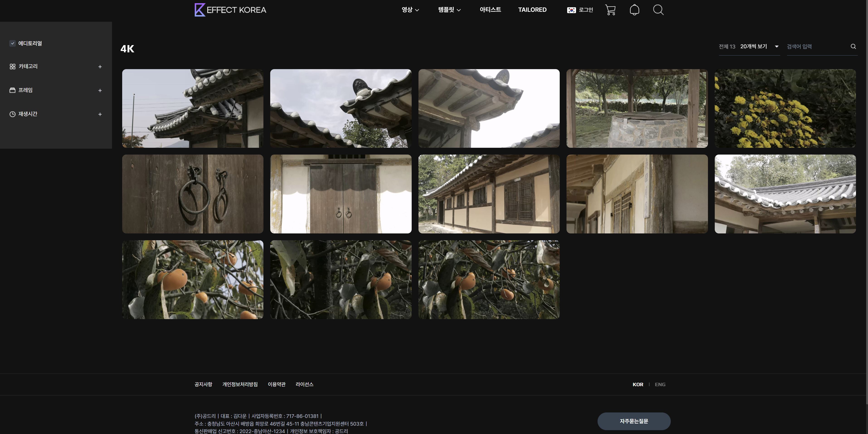Open the wooden rafters underside thumbnail
Screen dimensions: 868x434
pyautogui.click(x=489, y=109)
